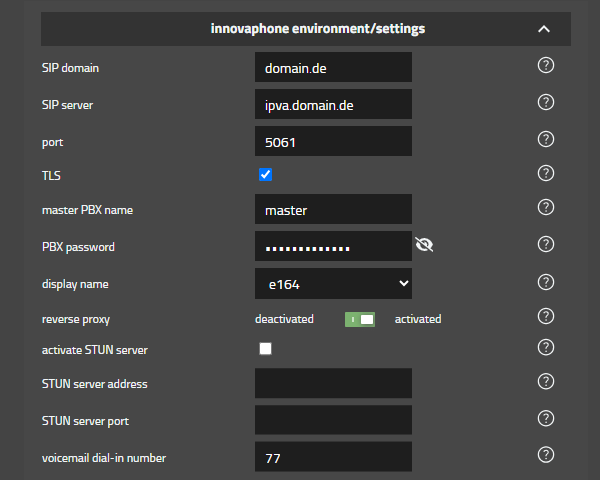This screenshot has height=480, width=600.
Task: Click the 'activate STUN server' label
Action: [95, 350]
